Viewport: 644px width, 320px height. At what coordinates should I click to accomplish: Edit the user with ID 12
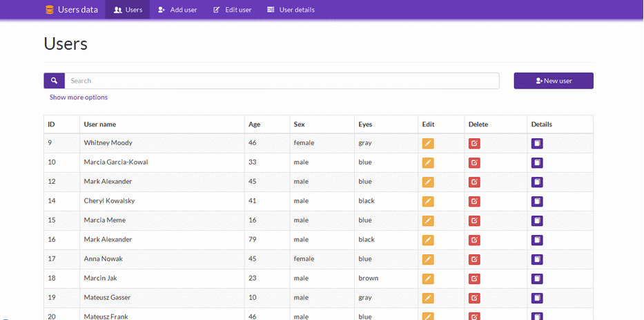pyautogui.click(x=427, y=182)
